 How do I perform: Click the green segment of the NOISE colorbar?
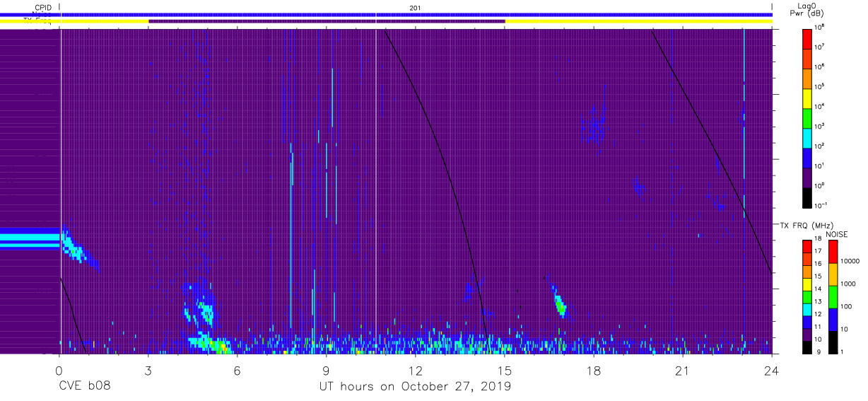click(x=833, y=297)
